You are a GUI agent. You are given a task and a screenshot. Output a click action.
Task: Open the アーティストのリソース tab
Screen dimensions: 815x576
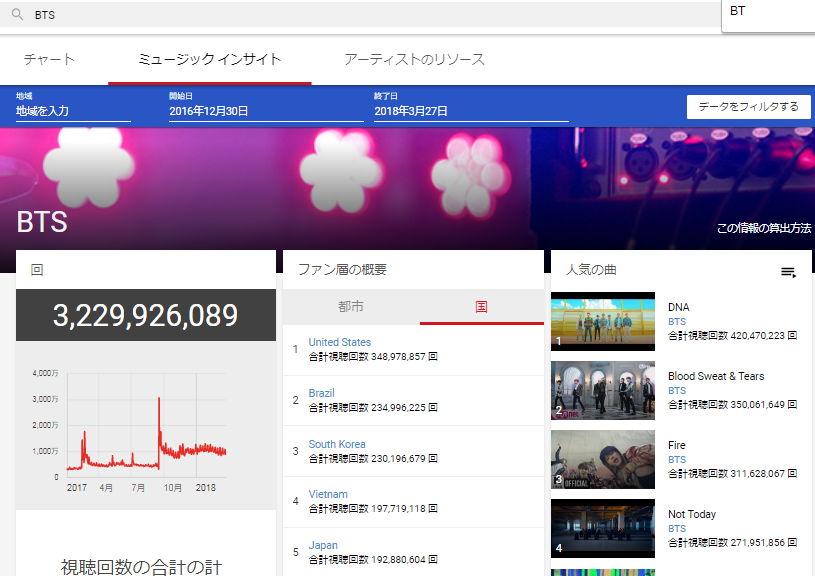[414, 59]
